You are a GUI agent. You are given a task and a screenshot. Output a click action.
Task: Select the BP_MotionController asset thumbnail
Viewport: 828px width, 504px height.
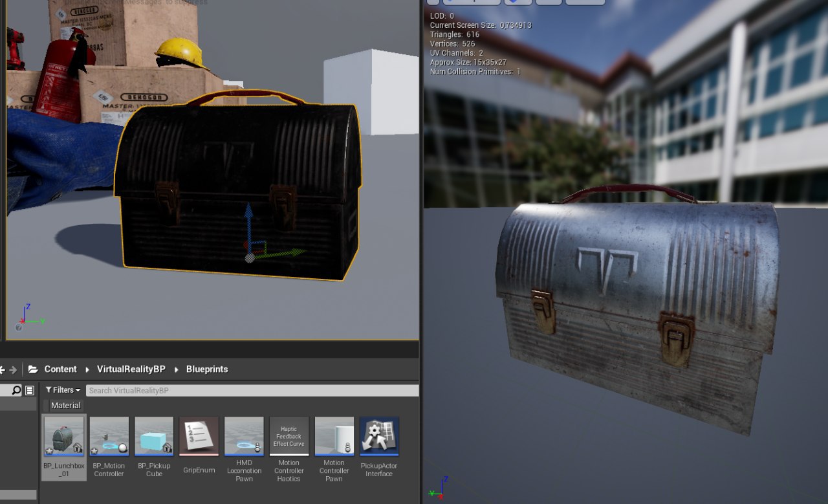pos(109,437)
